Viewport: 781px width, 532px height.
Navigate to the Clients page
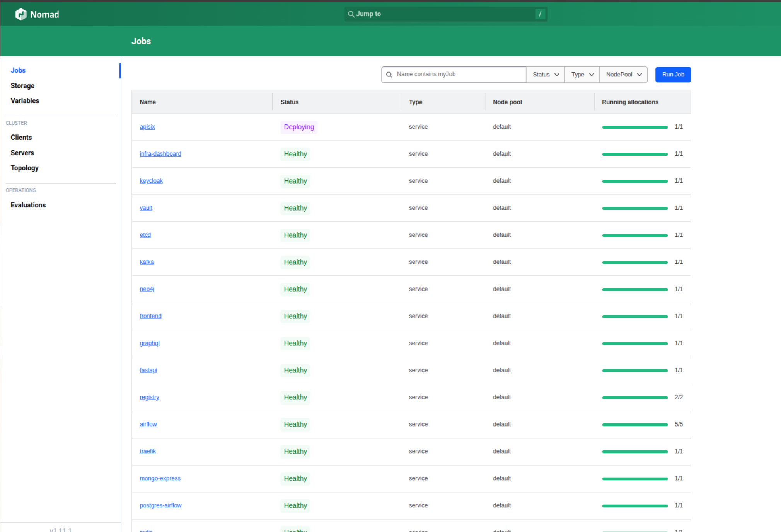21,138
